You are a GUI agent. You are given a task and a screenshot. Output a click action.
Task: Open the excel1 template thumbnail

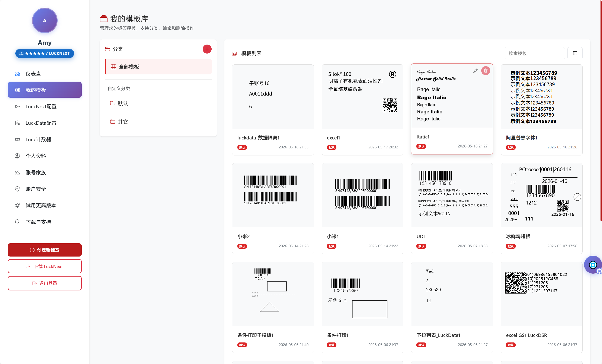[x=362, y=97]
